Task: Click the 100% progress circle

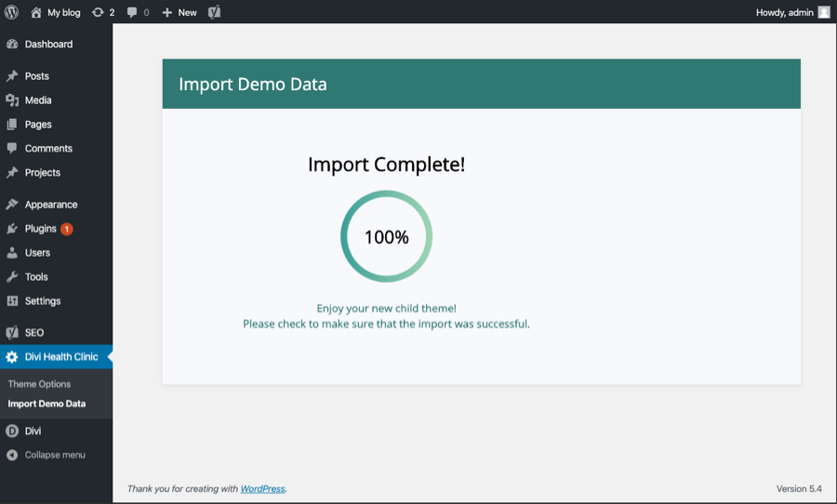Action: point(387,236)
